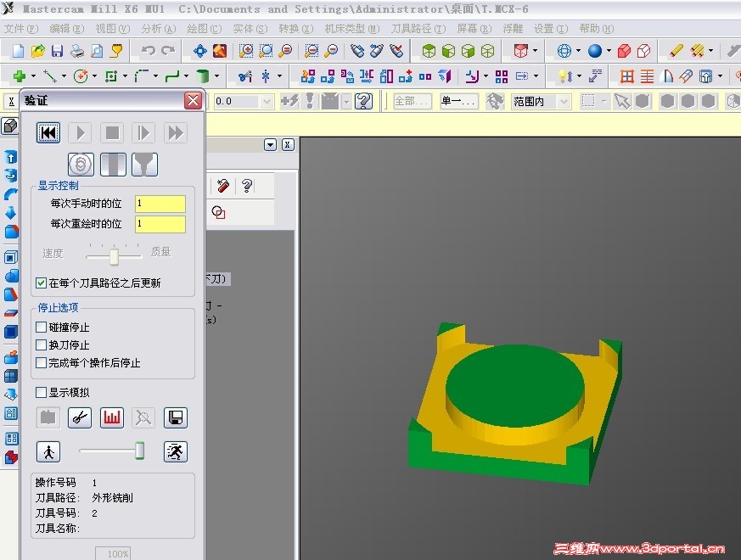The width and height of the screenshot is (741, 560).
Task: Click the green cylinder solid icon
Action: 203,76
